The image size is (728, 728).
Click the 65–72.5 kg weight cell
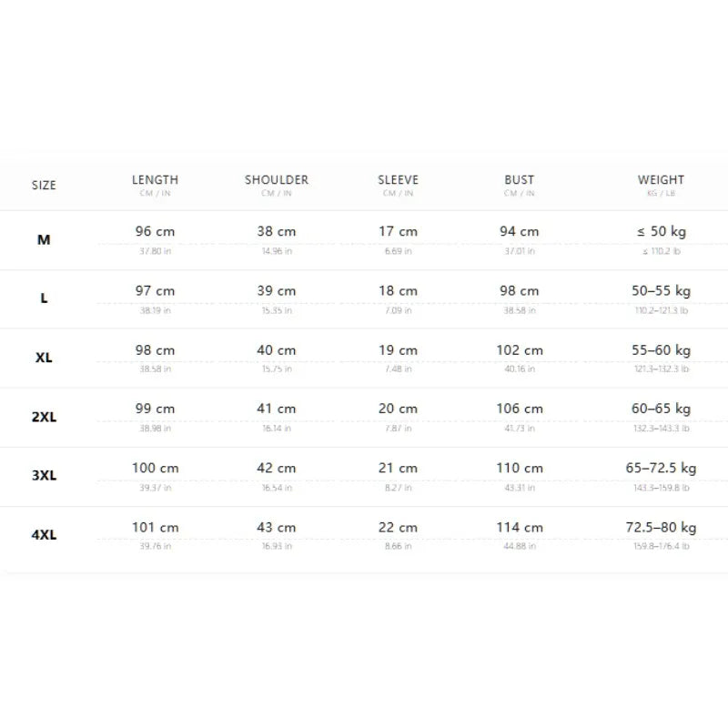point(661,468)
